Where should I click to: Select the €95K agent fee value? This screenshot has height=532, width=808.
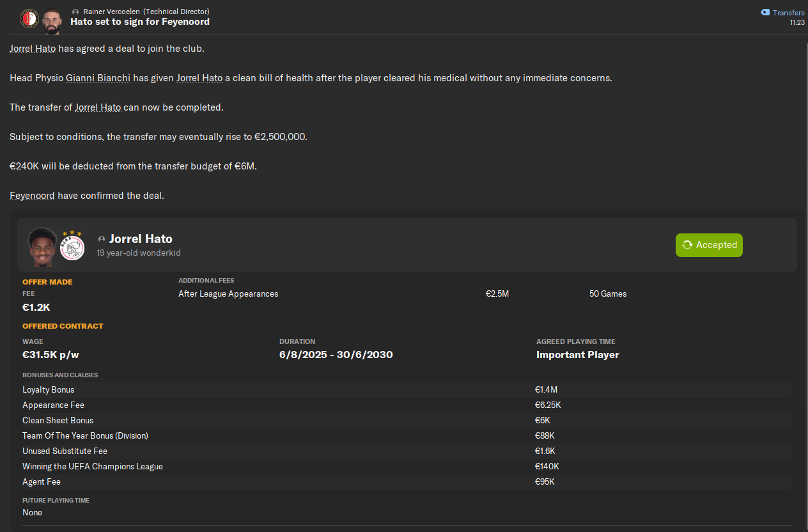point(545,482)
